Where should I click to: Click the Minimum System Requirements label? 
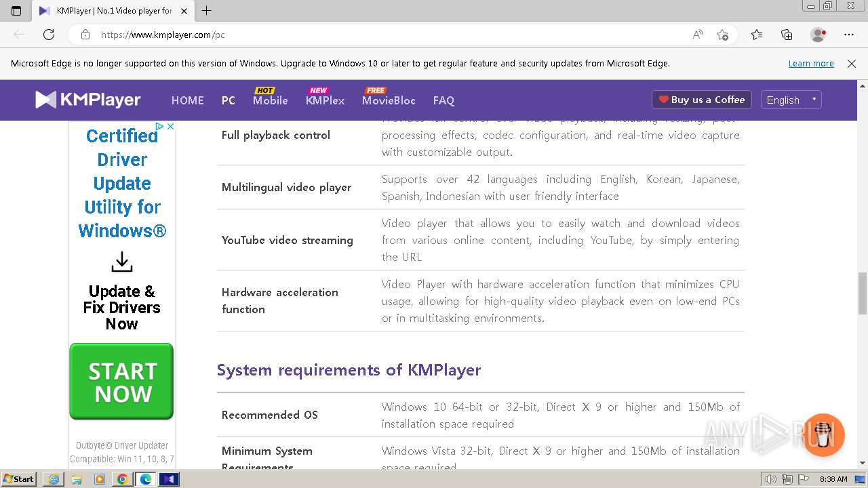pos(267,459)
